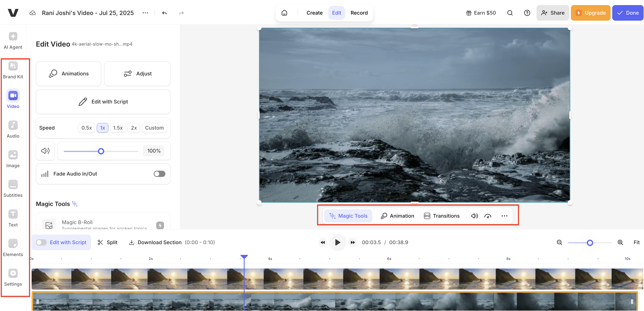The width and height of the screenshot is (644, 311).
Task: Open the Brand Kit sidebar panel
Action: (13, 70)
